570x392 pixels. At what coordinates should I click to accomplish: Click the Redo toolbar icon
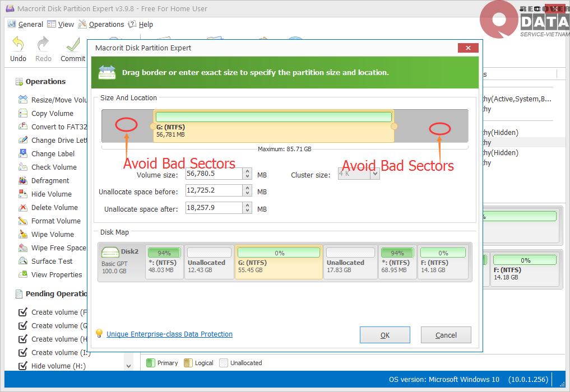pos(43,44)
